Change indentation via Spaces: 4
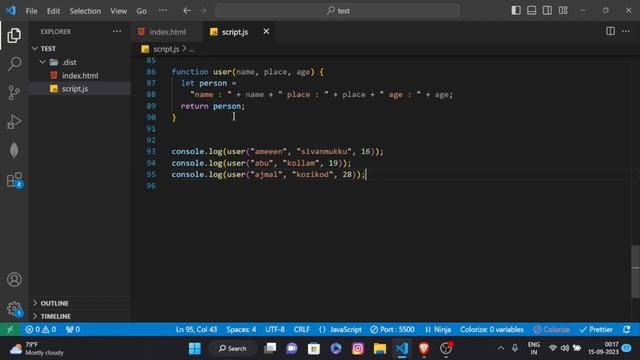640x360 pixels. (x=241, y=329)
